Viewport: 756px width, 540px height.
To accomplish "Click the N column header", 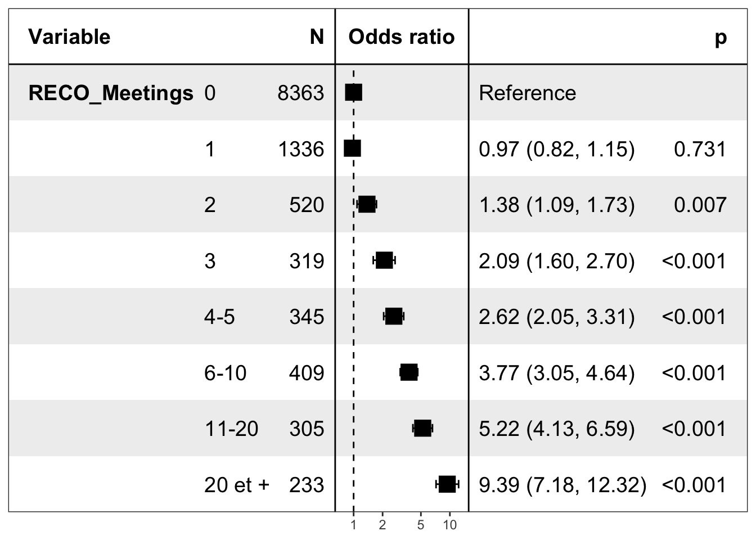I will click(x=317, y=37).
